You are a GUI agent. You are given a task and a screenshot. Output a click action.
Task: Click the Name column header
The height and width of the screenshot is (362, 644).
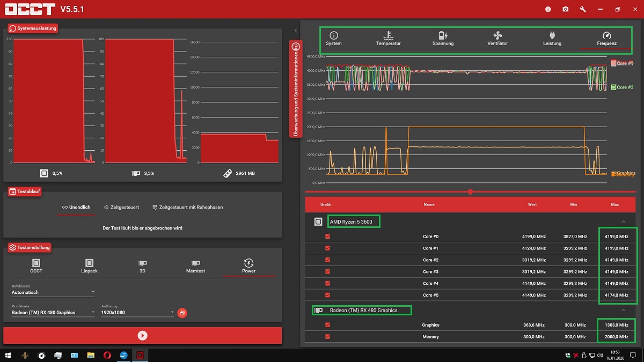pyautogui.click(x=429, y=204)
